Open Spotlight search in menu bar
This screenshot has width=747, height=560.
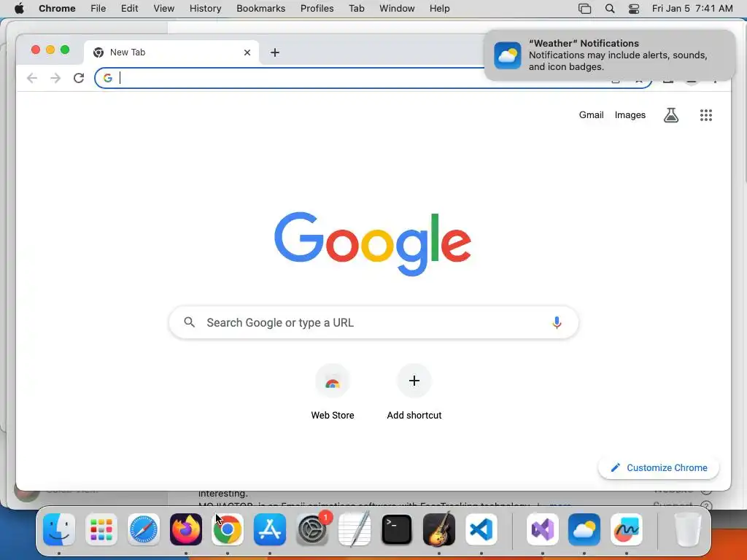tap(610, 9)
